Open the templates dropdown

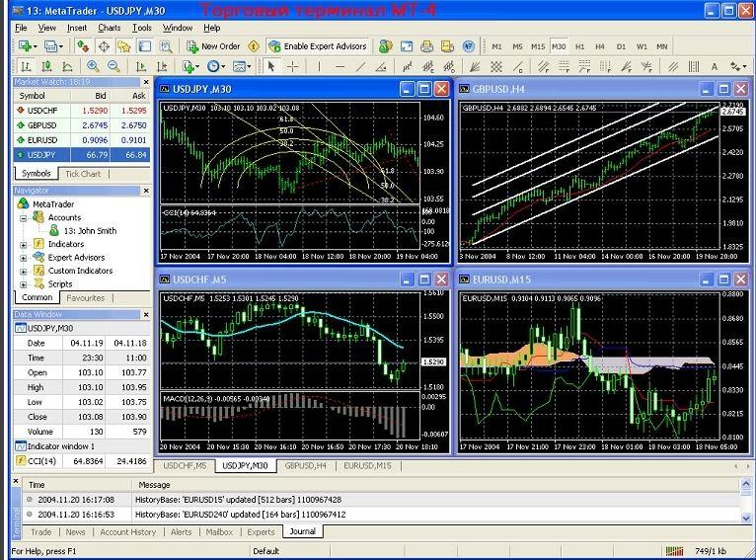(242, 66)
